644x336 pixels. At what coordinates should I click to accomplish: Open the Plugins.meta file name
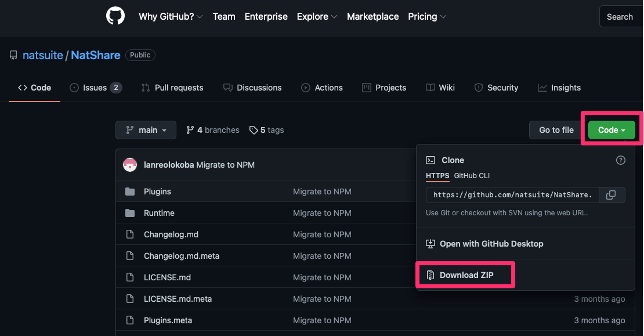pos(168,320)
